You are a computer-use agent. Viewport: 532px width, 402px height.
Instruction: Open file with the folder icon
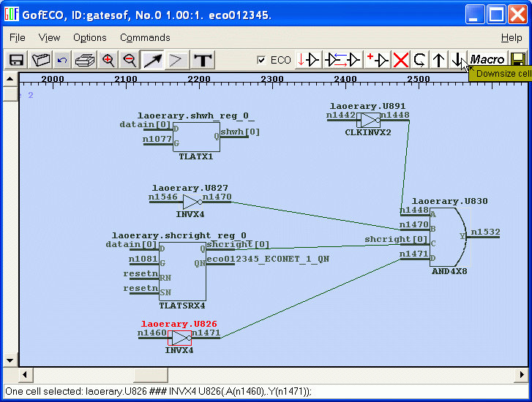[40, 61]
